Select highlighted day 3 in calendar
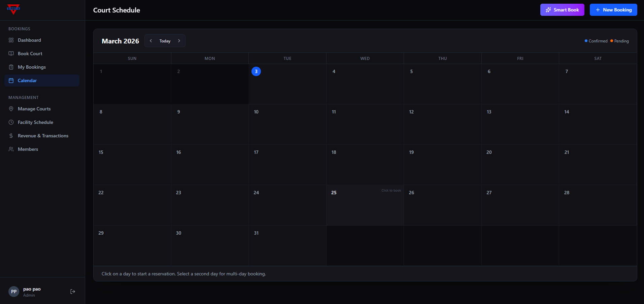644x304 pixels. click(x=256, y=71)
